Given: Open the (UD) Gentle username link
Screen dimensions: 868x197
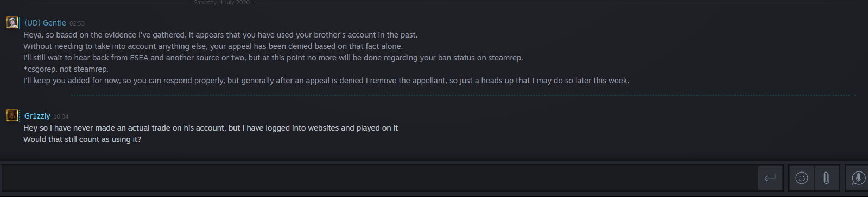Looking at the screenshot, I should [x=45, y=23].
